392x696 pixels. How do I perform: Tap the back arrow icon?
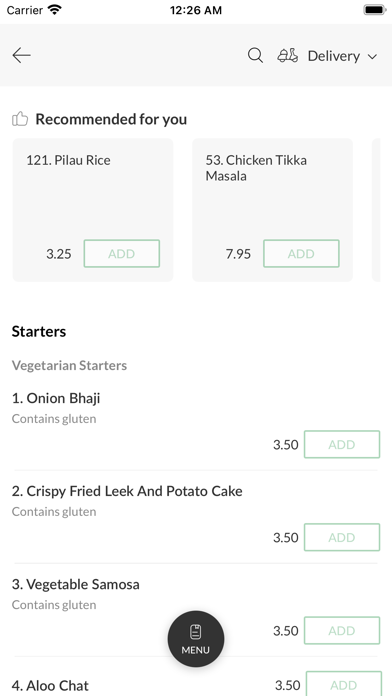[21, 55]
